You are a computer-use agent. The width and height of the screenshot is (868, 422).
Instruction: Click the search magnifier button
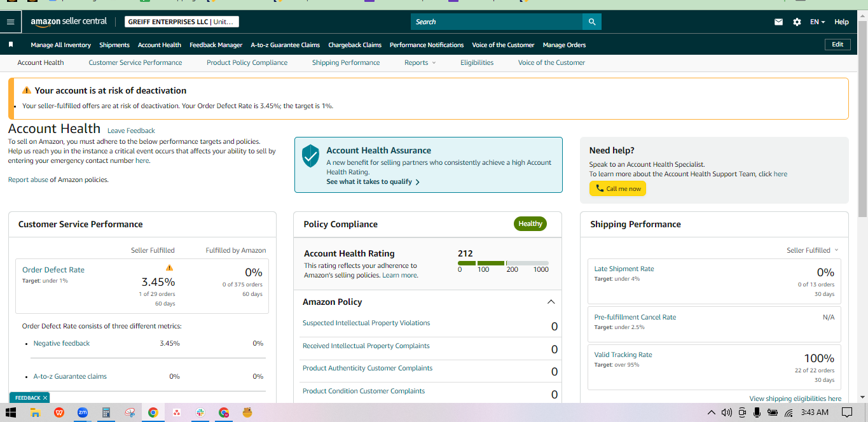pos(591,22)
